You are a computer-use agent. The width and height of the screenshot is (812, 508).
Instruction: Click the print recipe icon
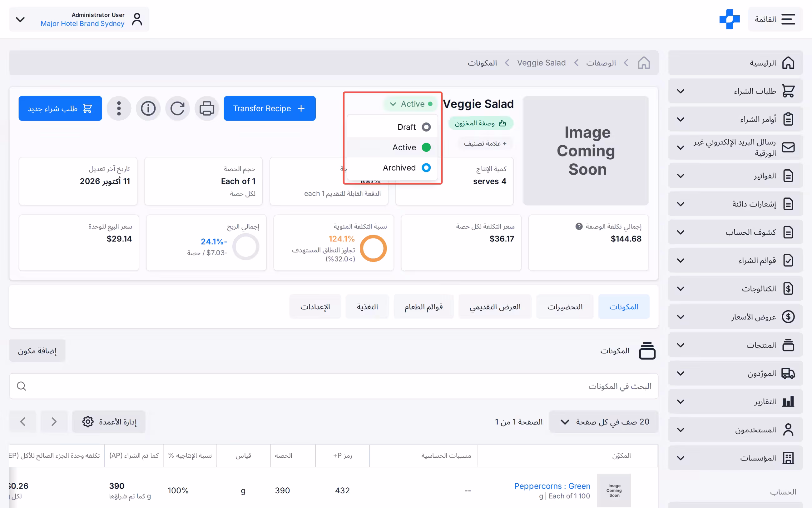pyautogui.click(x=206, y=108)
